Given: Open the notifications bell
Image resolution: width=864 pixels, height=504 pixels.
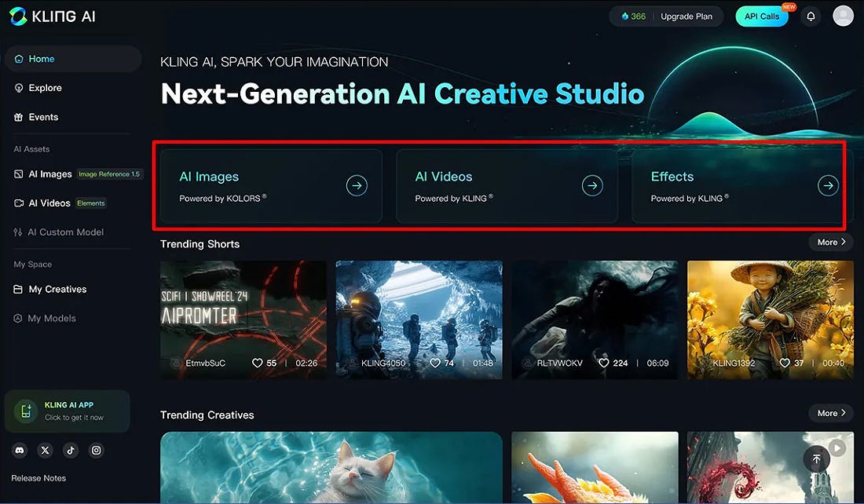Looking at the screenshot, I should coord(811,16).
